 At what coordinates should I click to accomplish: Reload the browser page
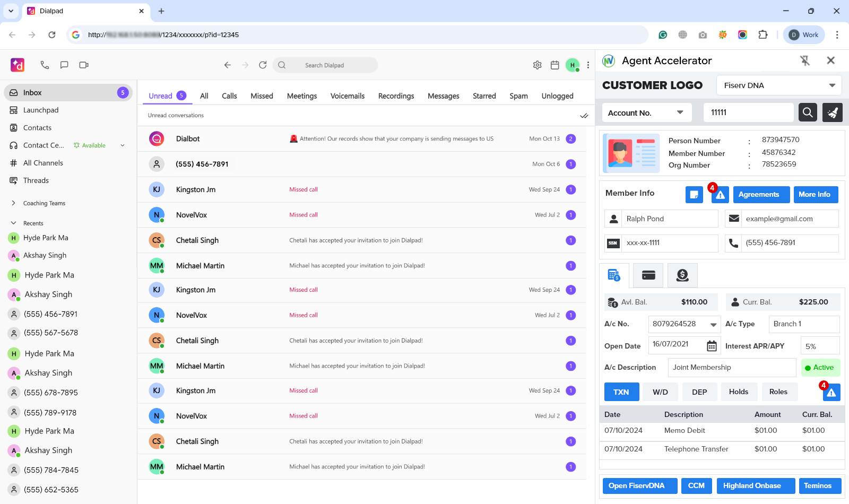[52, 35]
